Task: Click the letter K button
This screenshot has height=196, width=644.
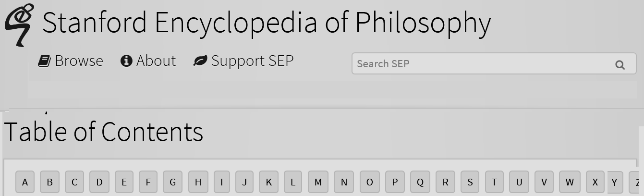Action: [268, 183]
